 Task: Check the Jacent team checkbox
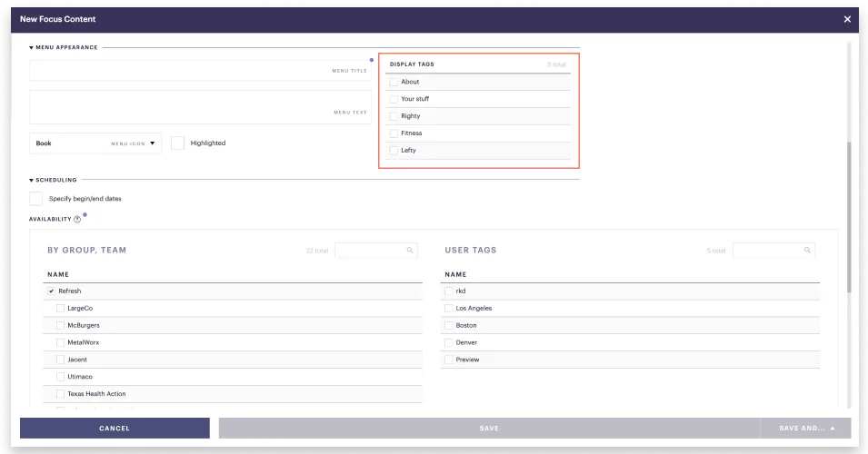click(60, 360)
